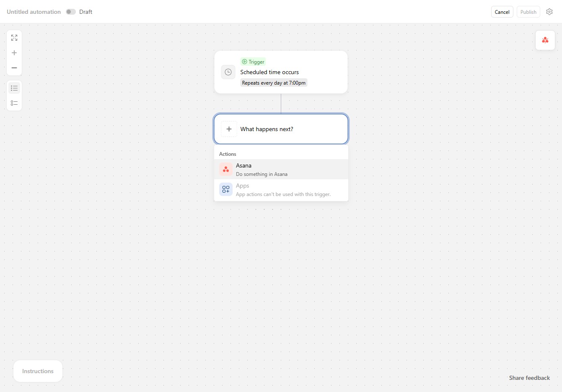Open the Scheduled time occurs trigger card
Image resolution: width=562 pixels, height=392 pixels.
click(281, 72)
